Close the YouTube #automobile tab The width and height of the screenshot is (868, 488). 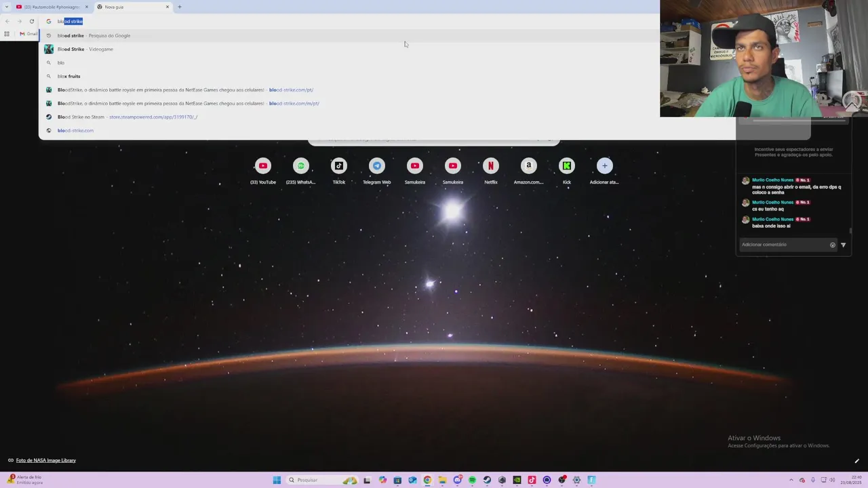pyautogui.click(x=87, y=7)
